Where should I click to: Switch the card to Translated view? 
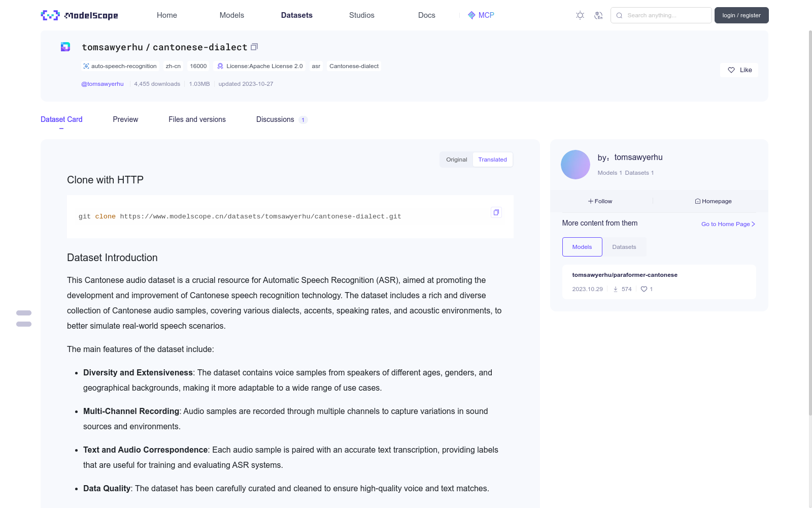point(493,160)
